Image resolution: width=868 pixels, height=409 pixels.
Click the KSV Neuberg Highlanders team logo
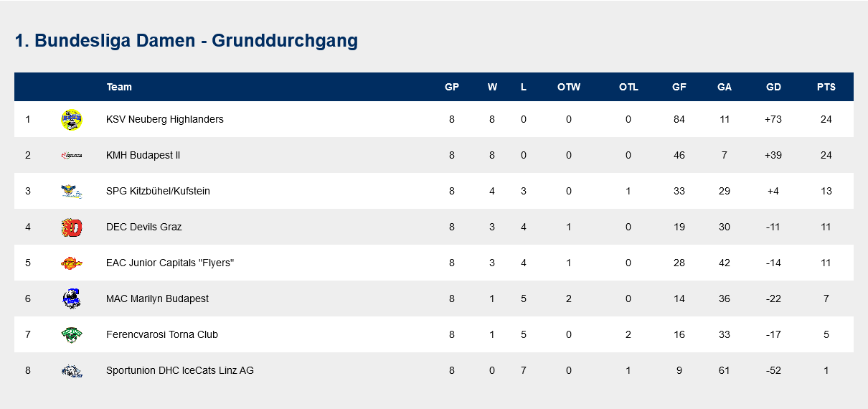(72, 119)
